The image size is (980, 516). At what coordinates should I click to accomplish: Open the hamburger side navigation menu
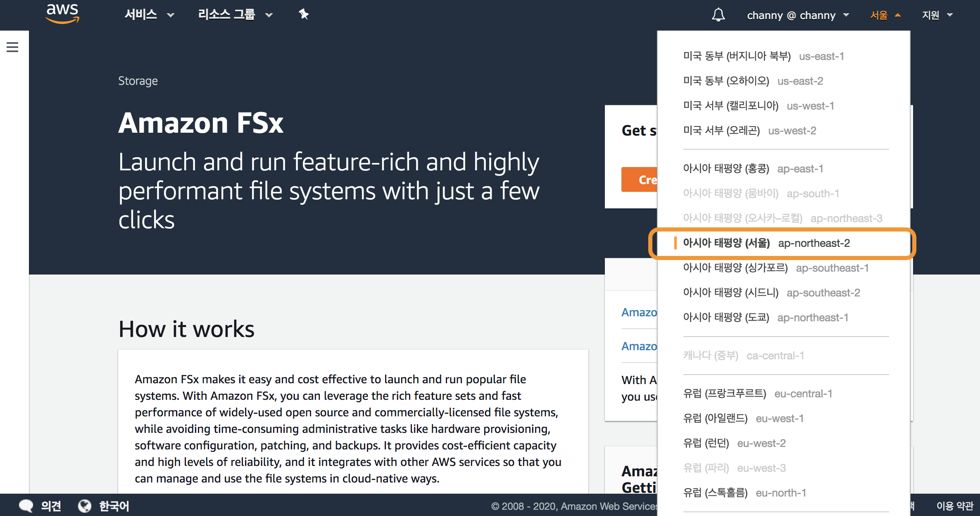coord(12,47)
